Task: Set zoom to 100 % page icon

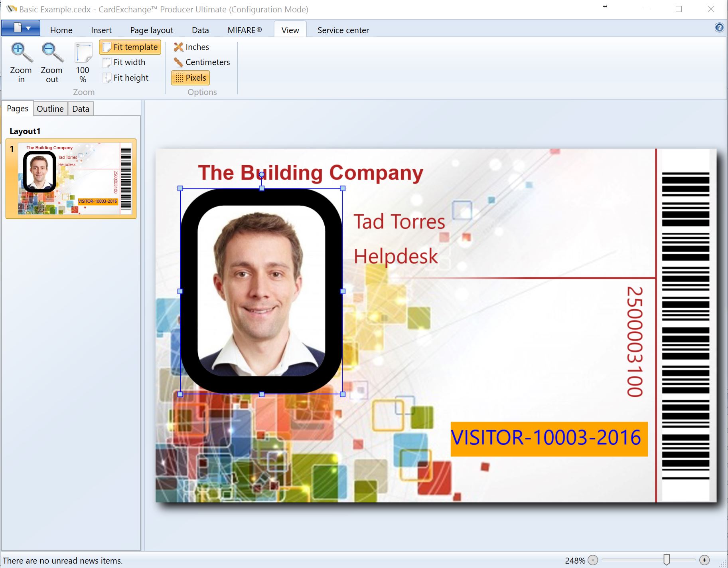Action: (83, 53)
